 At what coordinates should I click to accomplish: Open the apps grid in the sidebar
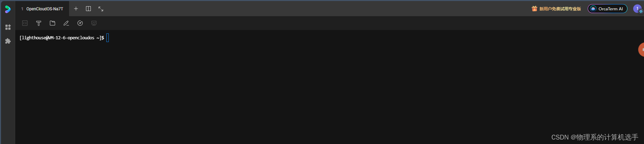(8, 27)
